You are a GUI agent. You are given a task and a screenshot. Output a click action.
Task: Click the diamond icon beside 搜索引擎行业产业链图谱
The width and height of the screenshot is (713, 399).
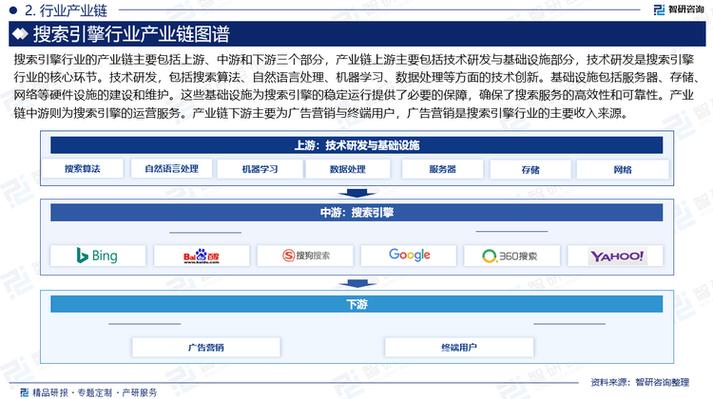pos(20,34)
